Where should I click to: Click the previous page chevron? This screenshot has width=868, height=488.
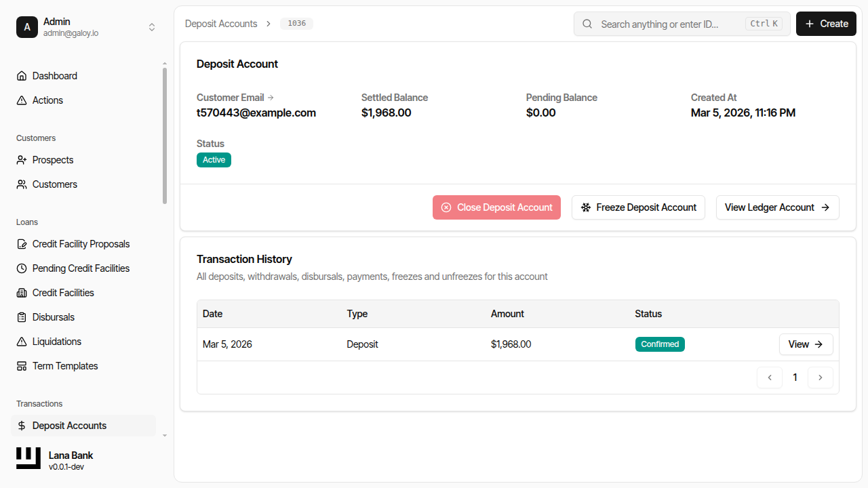tap(770, 378)
